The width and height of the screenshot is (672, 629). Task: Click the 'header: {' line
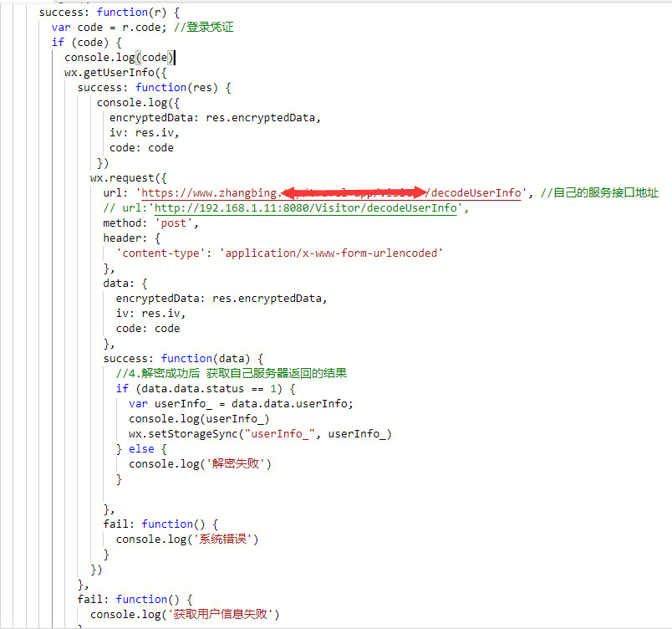pyautogui.click(x=131, y=238)
